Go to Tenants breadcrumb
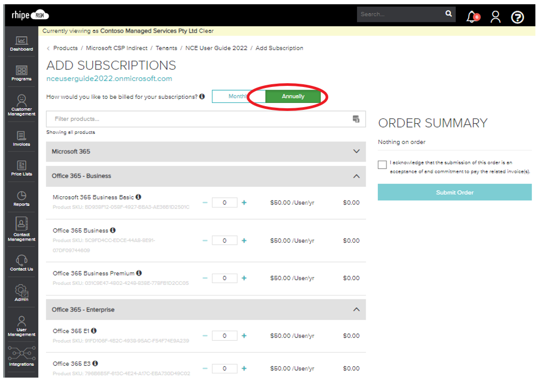This screenshot has width=545, height=392. point(166,48)
